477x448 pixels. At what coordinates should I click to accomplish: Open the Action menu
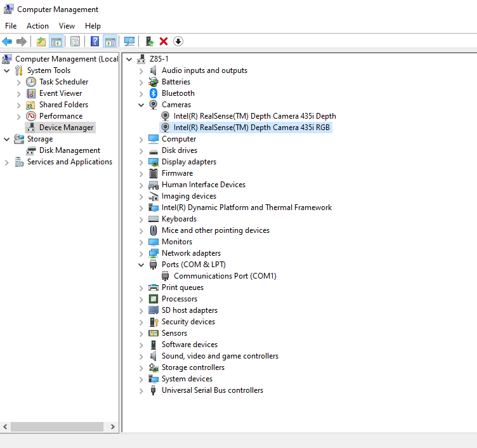pos(37,26)
